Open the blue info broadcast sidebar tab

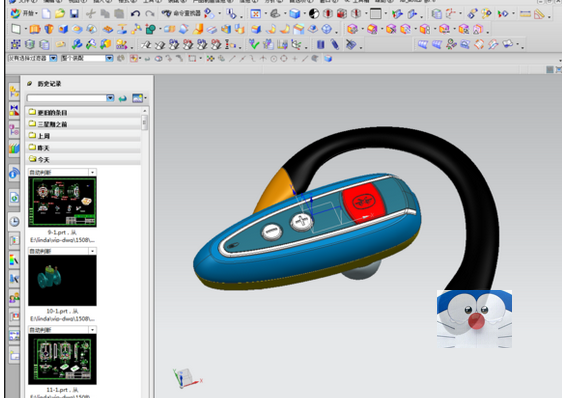tap(14, 173)
